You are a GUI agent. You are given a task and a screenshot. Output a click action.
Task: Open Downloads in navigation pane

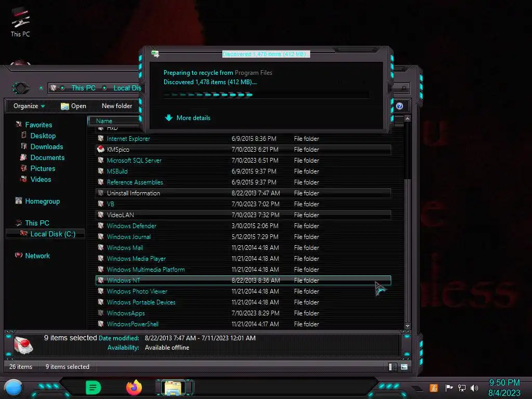[x=47, y=147]
